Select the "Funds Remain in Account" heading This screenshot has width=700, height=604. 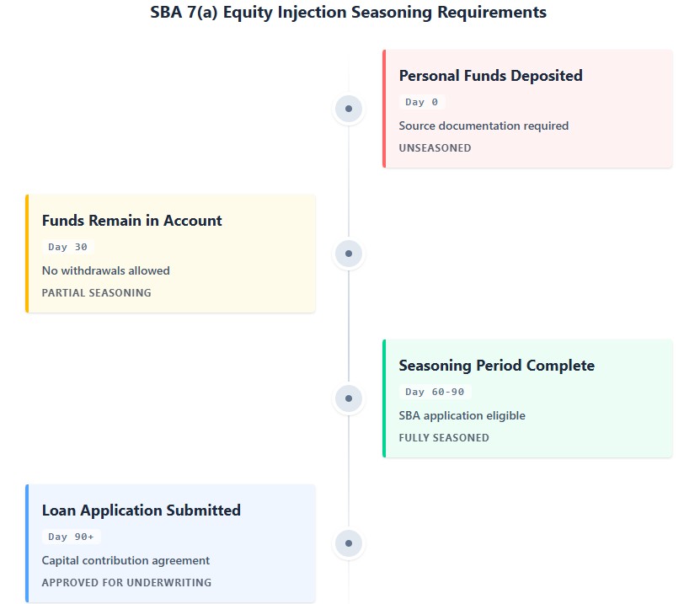pos(131,221)
